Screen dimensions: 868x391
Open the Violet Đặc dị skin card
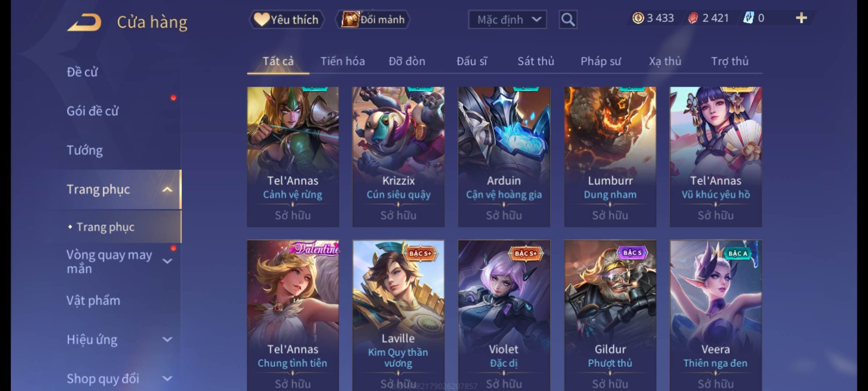pos(504,315)
